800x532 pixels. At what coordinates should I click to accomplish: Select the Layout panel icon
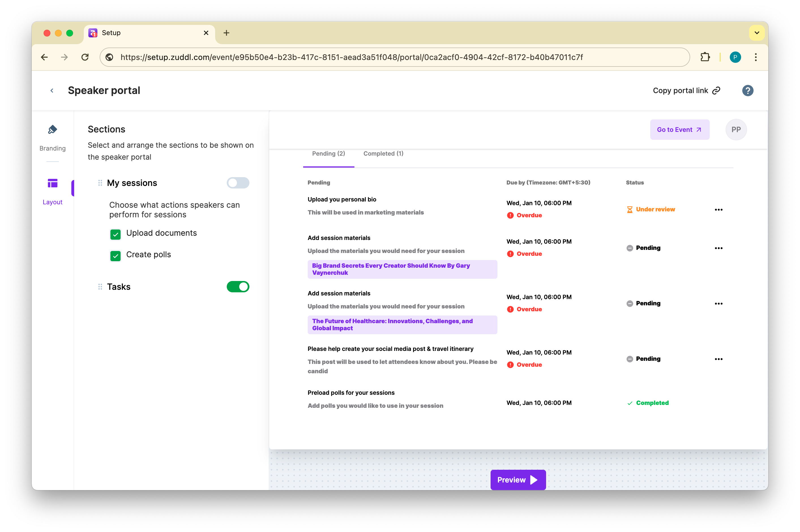pos(52,184)
